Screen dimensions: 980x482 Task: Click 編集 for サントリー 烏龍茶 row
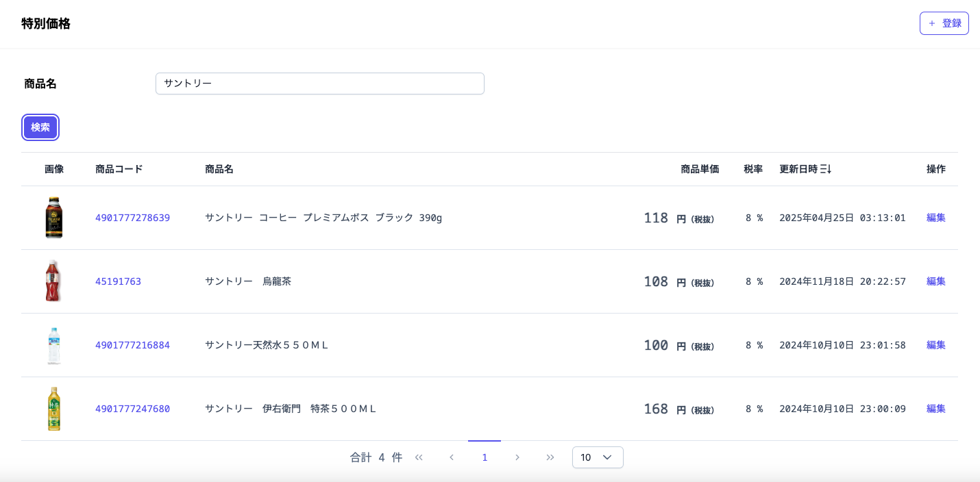point(936,281)
